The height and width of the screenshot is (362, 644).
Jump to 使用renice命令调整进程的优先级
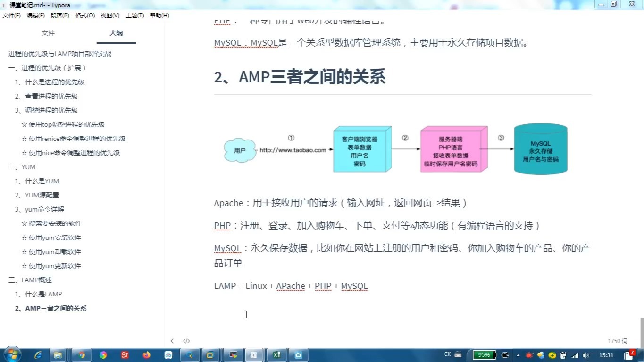74,139
